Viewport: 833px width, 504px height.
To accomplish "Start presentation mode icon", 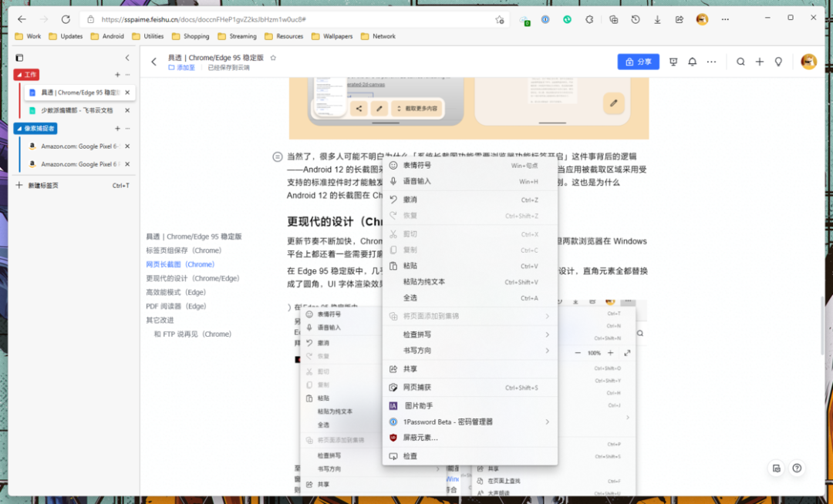I will point(673,62).
